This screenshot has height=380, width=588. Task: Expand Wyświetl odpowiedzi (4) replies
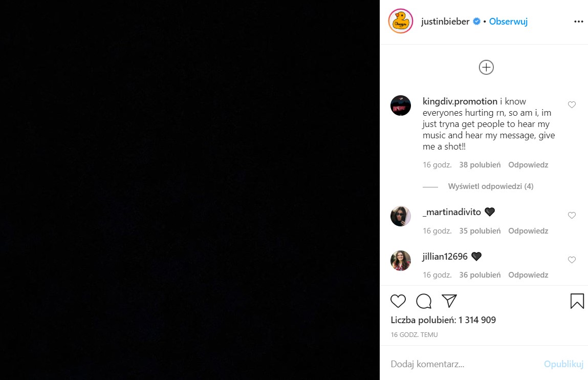[490, 186]
